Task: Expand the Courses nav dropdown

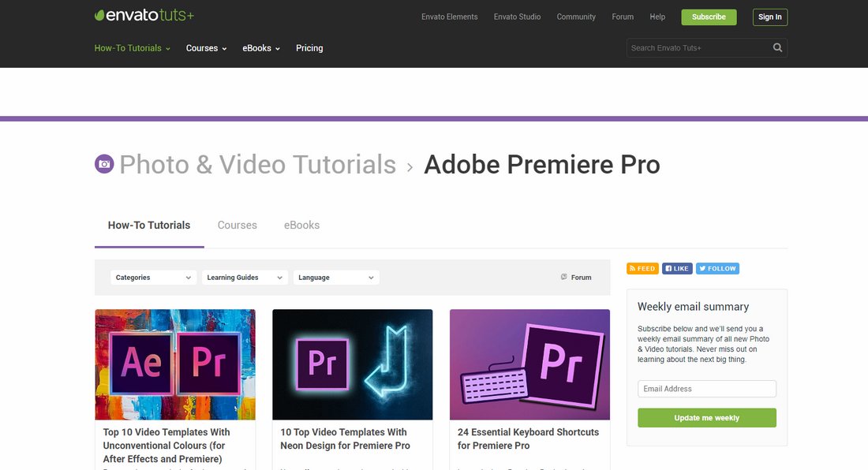Action: (206, 48)
